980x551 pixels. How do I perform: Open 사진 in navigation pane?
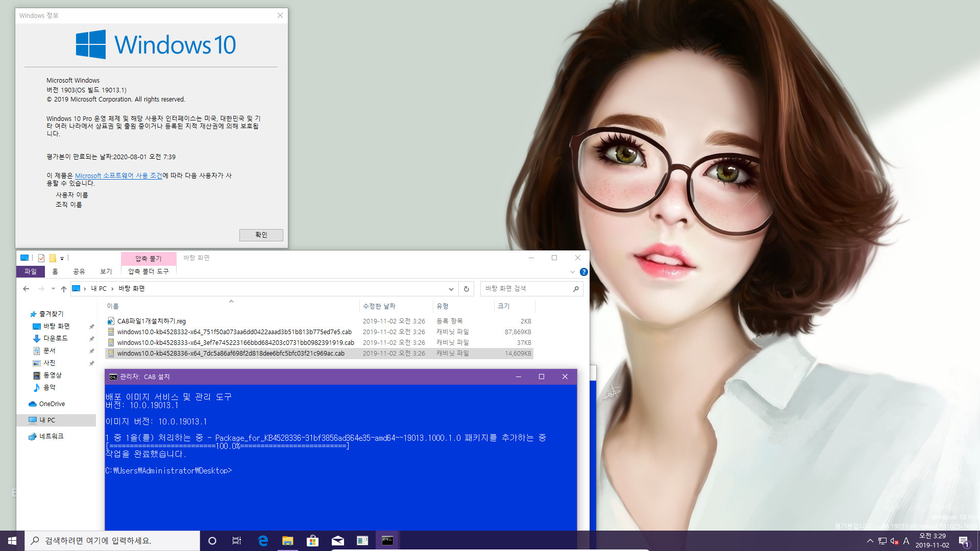[x=49, y=363]
